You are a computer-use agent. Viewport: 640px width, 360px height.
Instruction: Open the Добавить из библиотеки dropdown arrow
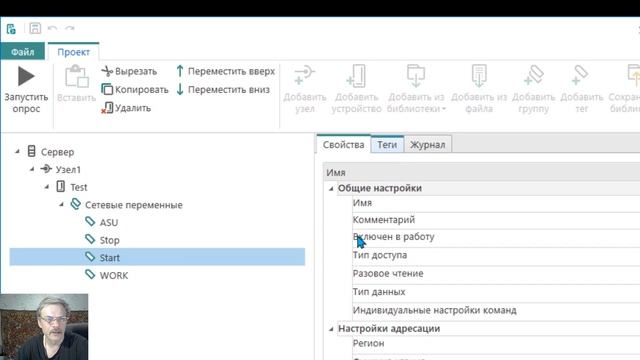(x=444, y=109)
